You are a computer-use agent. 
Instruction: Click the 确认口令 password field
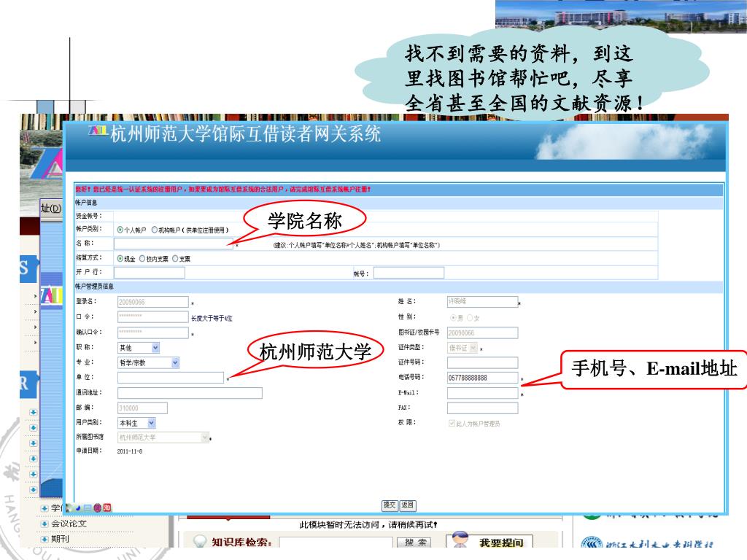tap(153, 332)
